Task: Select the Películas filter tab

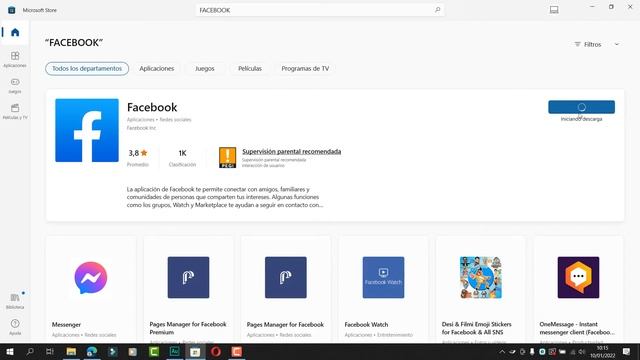Action: point(250,69)
